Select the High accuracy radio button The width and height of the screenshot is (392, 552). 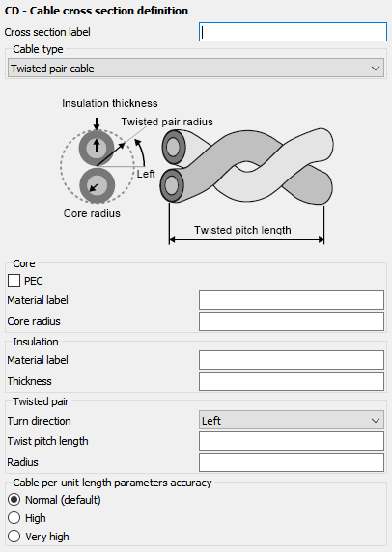click(14, 518)
